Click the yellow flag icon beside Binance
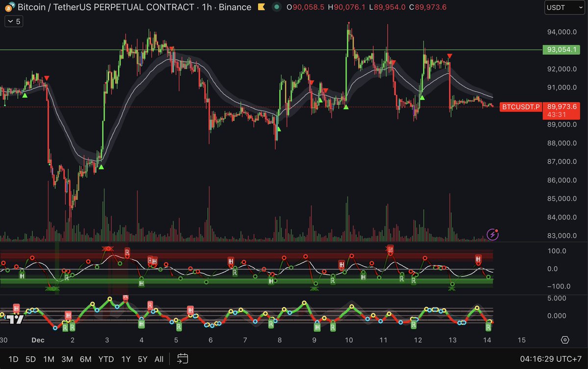 (x=262, y=7)
